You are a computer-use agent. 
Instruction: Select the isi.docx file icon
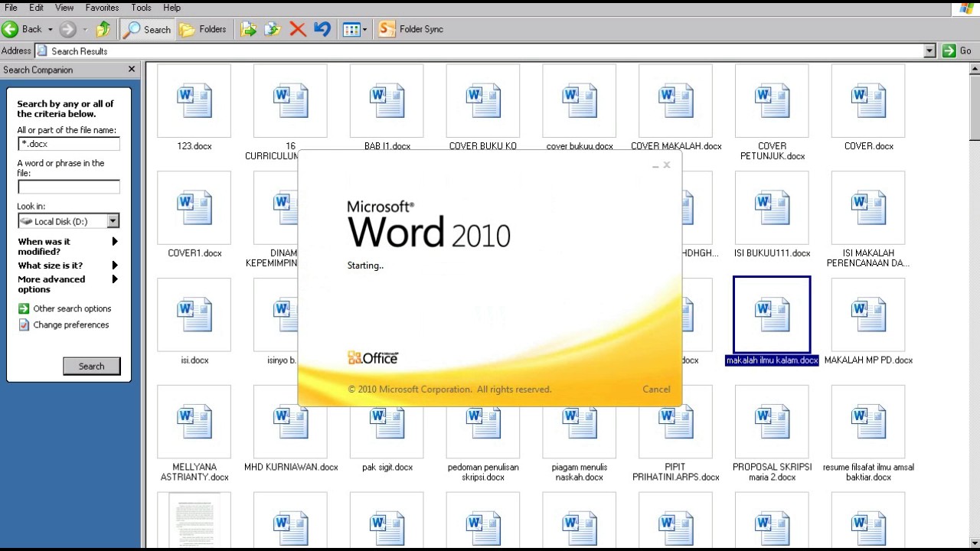click(x=194, y=315)
